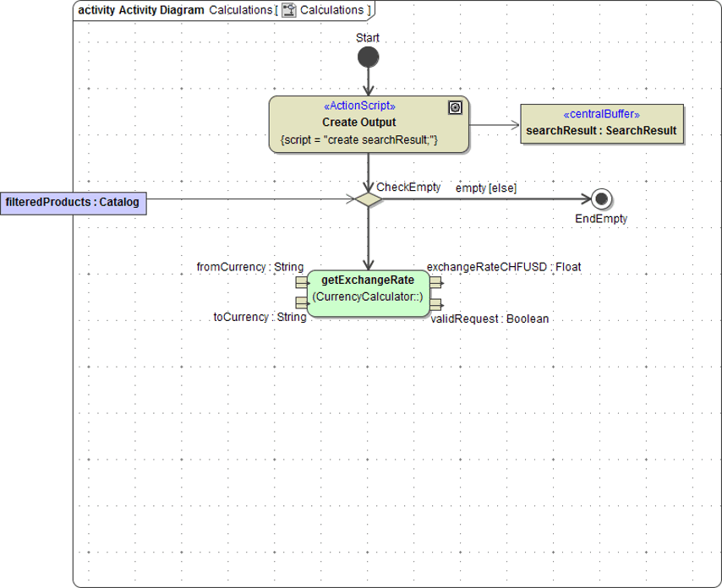Image resolution: width=722 pixels, height=588 pixels.
Task: Select the empty [else] guard label
Action: [486, 188]
